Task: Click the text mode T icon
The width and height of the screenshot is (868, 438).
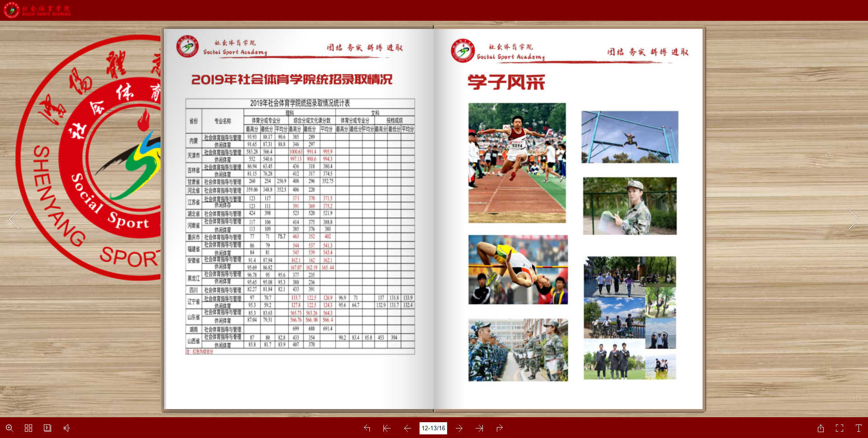Action: pos(859,428)
